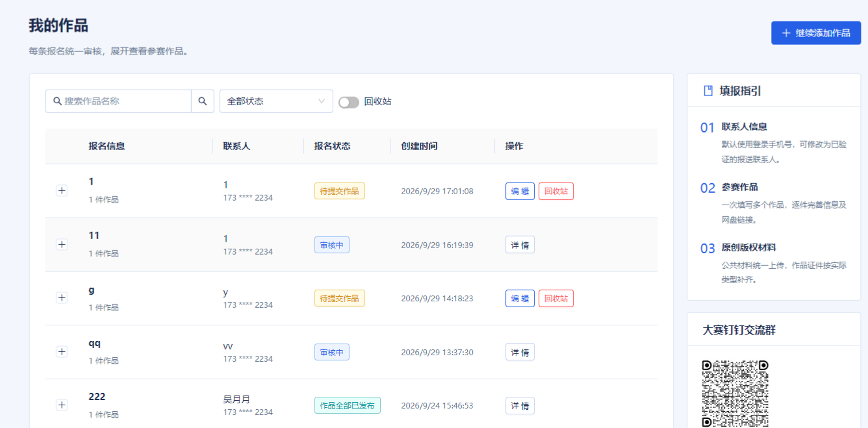Click guide step 联系人信息
The image size is (868, 428).
[x=744, y=127]
